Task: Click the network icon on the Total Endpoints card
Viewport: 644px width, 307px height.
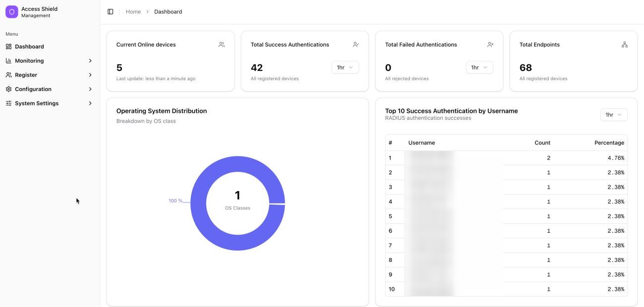Action: (x=625, y=45)
